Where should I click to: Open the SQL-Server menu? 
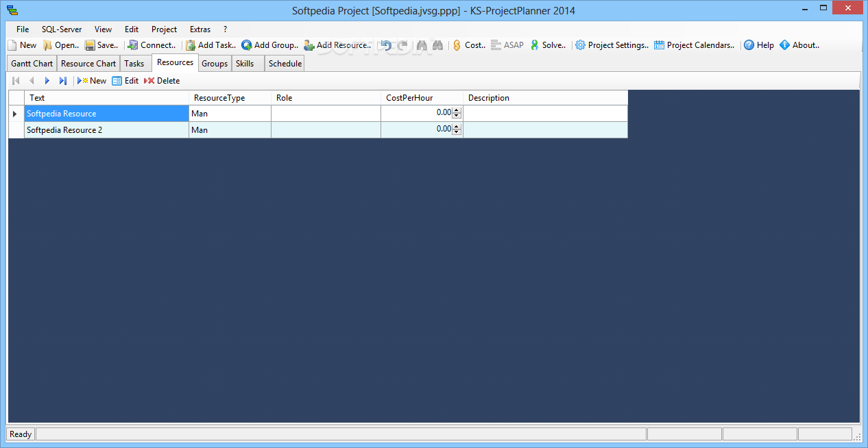point(62,29)
